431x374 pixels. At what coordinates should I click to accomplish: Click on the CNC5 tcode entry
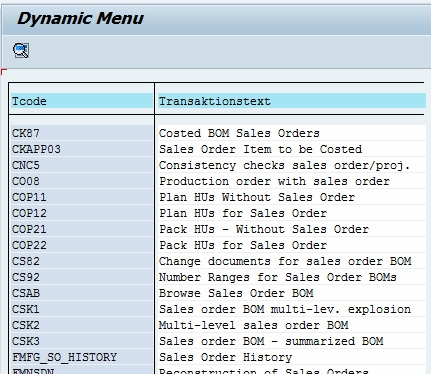click(x=26, y=165)
